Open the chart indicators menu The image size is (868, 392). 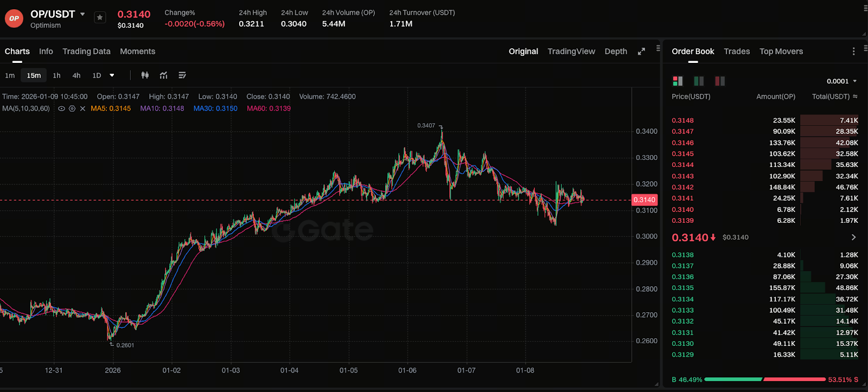(x=163, y=75)
